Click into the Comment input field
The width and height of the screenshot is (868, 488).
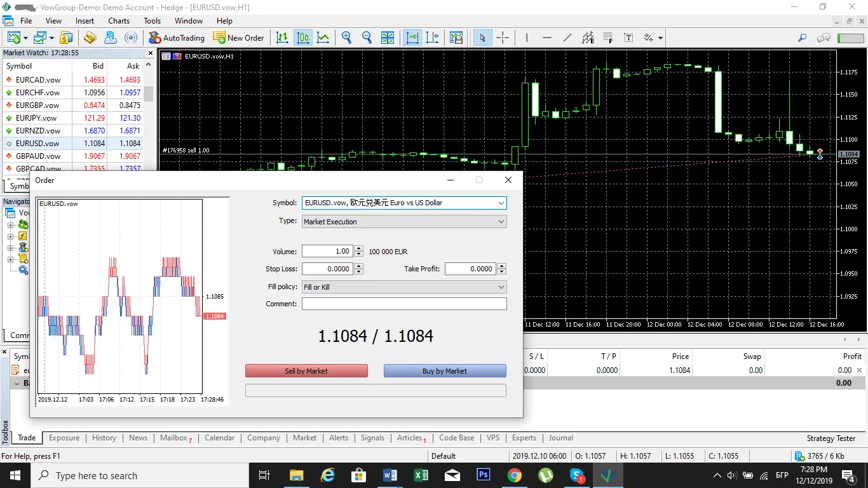click(404, 304)
